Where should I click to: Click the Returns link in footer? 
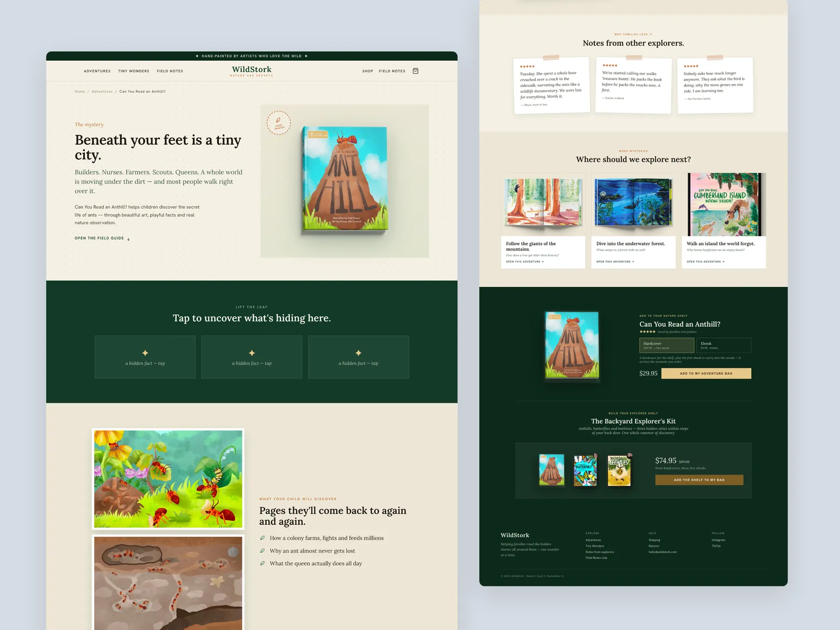[654, 546]
